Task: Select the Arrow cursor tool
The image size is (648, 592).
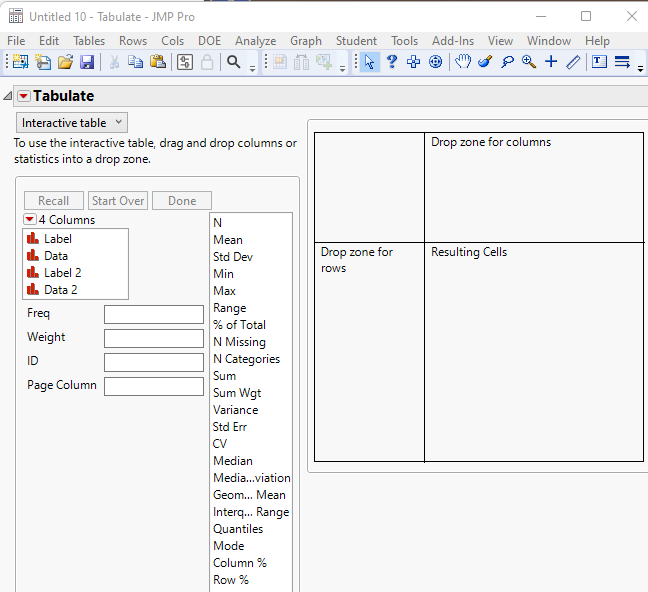Action: coord(370,62)
